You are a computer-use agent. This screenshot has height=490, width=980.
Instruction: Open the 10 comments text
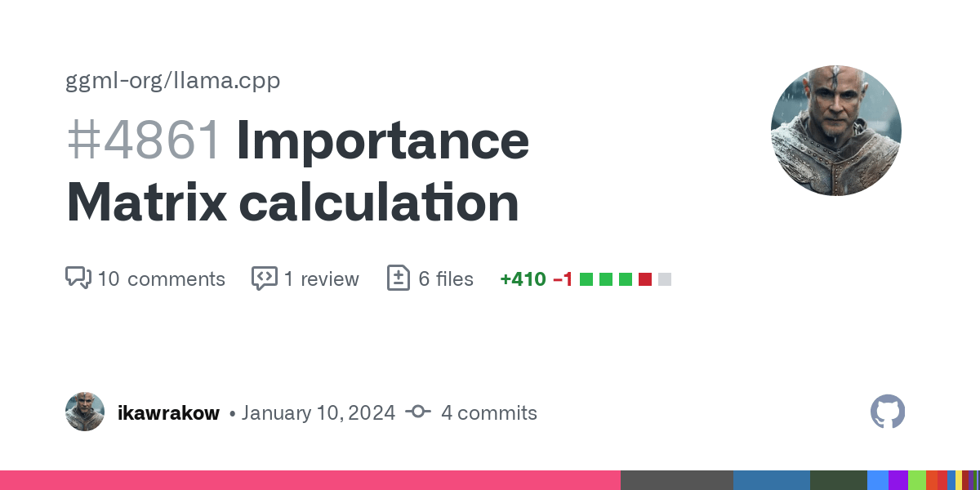(x=161, y=278)
